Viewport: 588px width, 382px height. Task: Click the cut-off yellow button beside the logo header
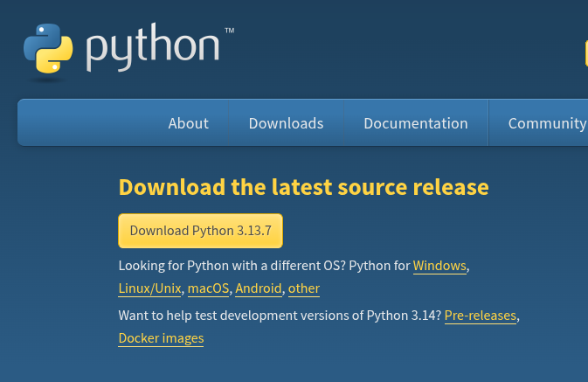[x=585, y=52]
